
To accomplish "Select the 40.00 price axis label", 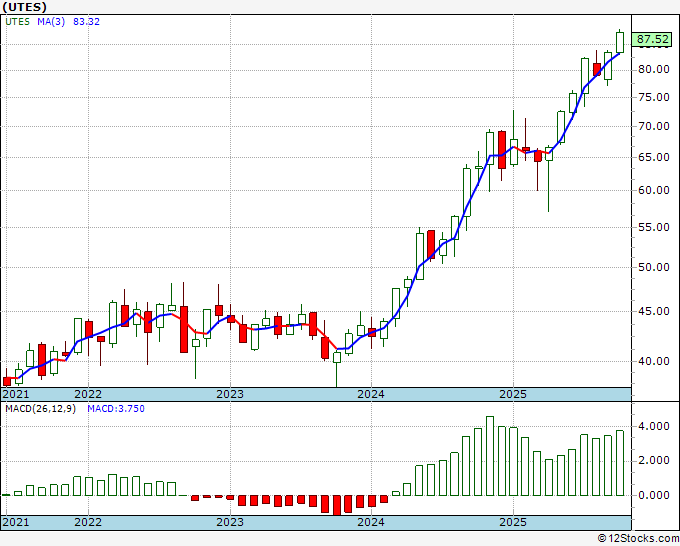I will (654, 361).
